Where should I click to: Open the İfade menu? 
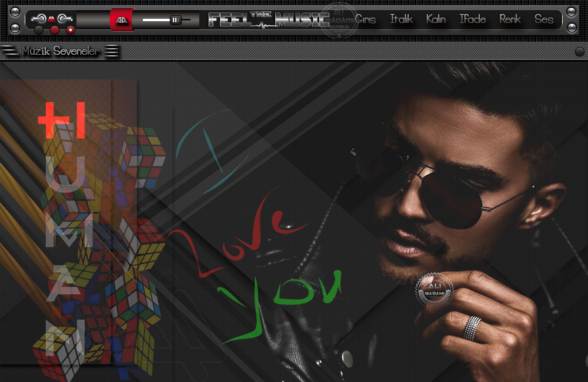472,19
